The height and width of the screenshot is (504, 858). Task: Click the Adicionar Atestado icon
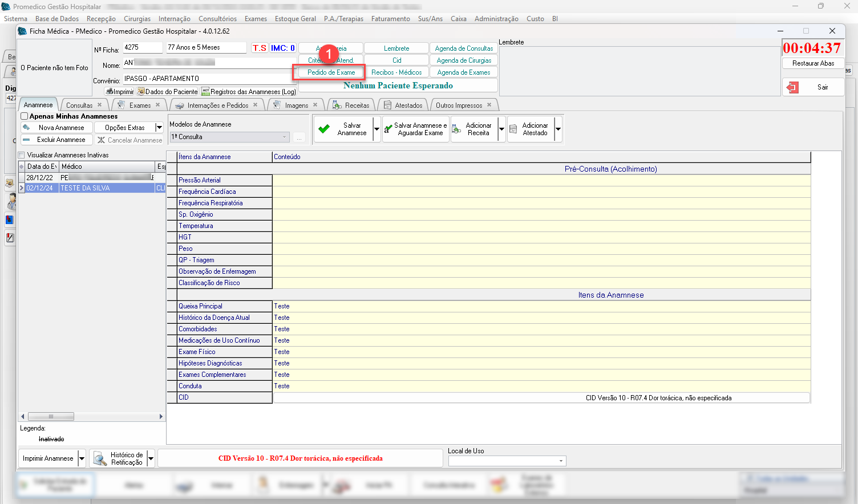coord(513,129)
